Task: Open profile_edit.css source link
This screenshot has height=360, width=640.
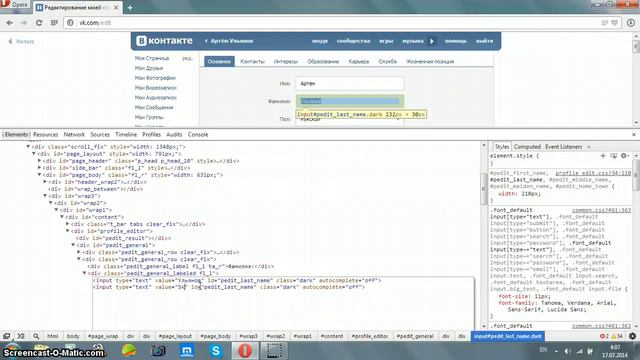Action: click(x=593, y=173)
